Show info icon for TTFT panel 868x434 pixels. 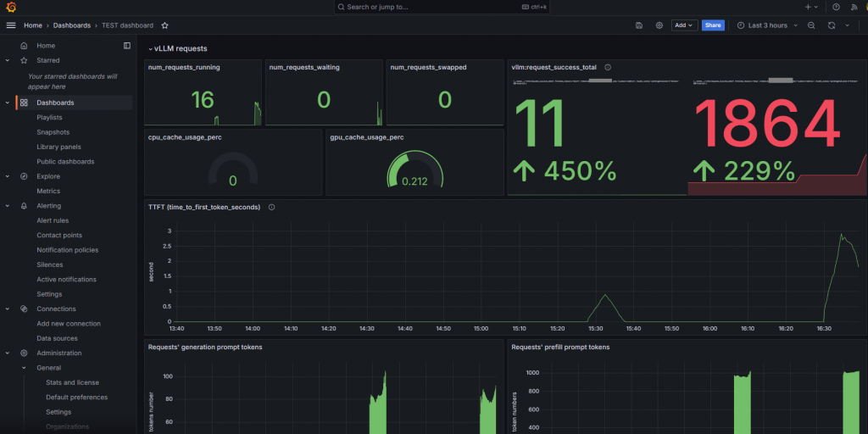coord(271,207)
